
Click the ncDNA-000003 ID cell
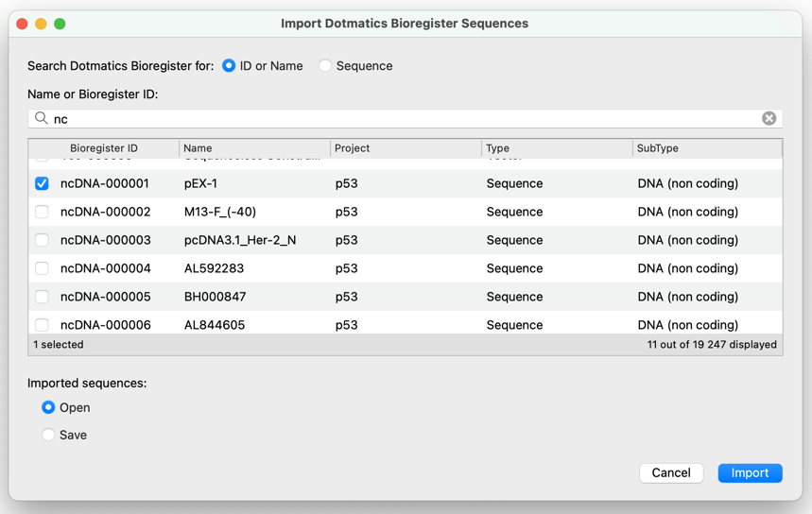tap(106, 240)
